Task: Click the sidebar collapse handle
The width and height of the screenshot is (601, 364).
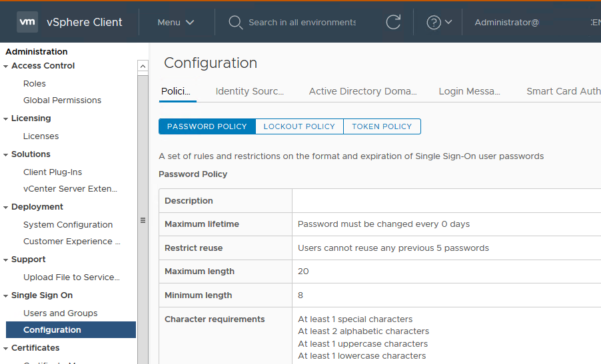Action: pos(143,220)
